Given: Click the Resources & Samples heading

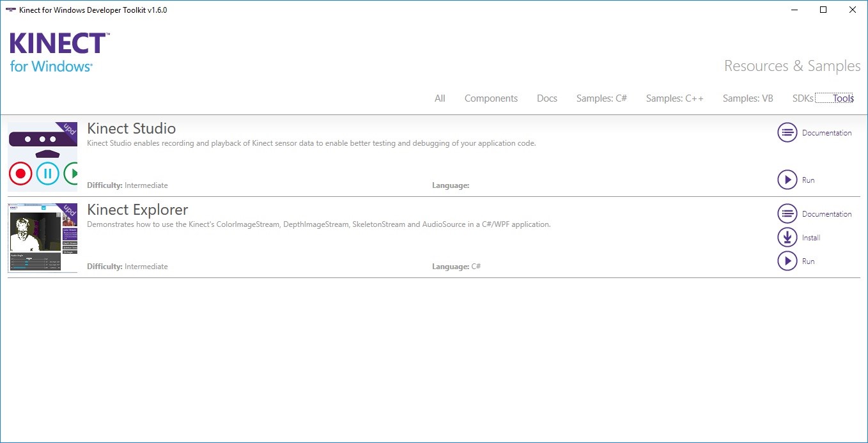Looking at the screenshot, I should coord(793,66).
